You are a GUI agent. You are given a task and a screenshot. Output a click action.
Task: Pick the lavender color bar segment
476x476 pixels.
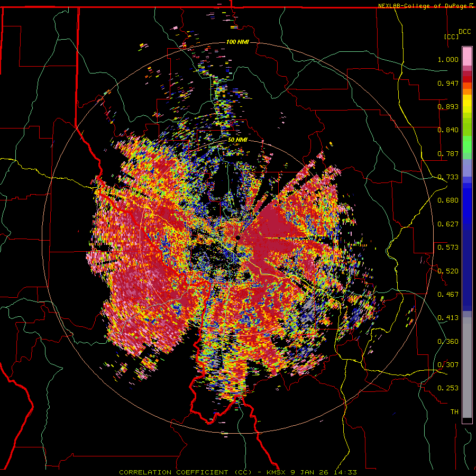click(x=467, y=168)
